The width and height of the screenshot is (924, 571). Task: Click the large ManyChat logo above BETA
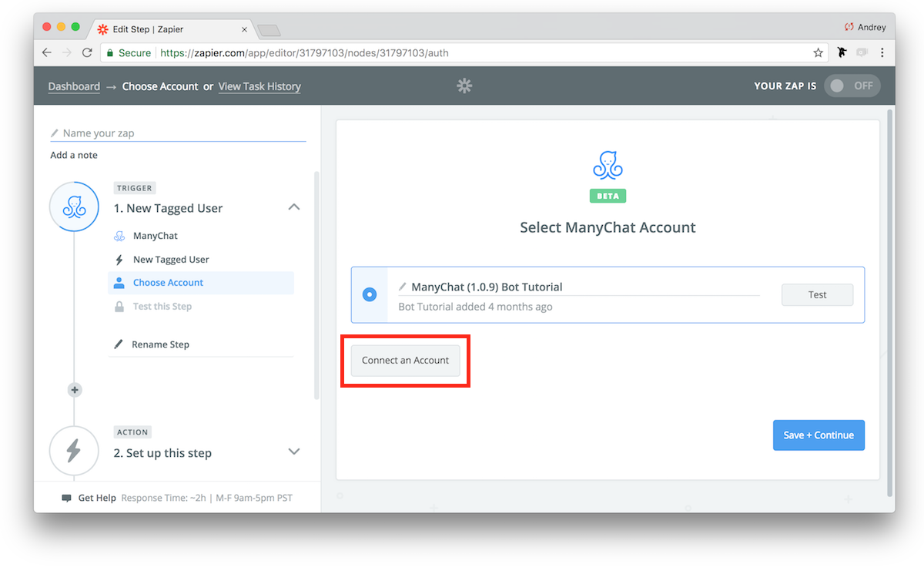coord(608,166)
